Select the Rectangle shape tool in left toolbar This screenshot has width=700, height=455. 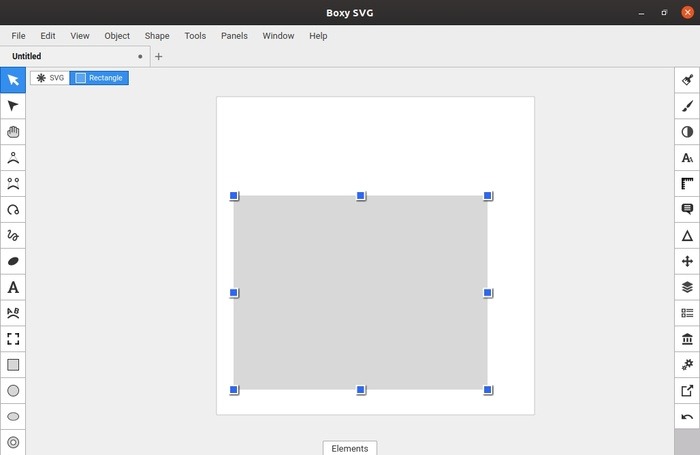coord(13,365)
